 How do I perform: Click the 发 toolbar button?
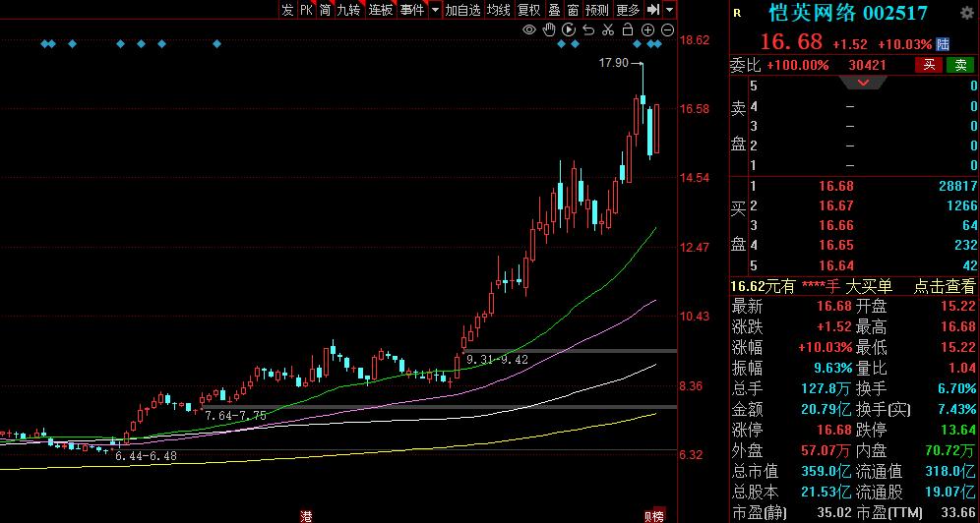[287, 10]
